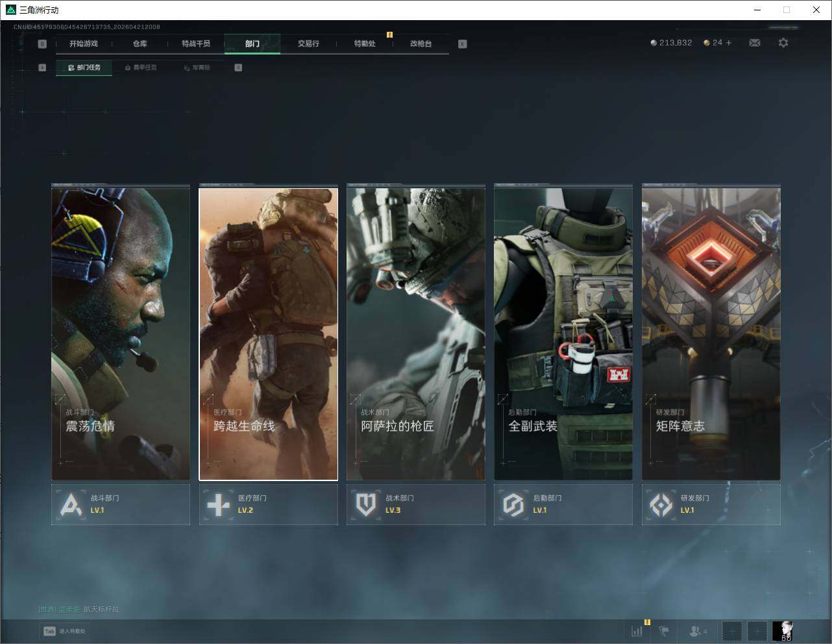832x644 pixels.
Task: Click the player avatar in the bottom bar
Action: click(x=783, y=630)
